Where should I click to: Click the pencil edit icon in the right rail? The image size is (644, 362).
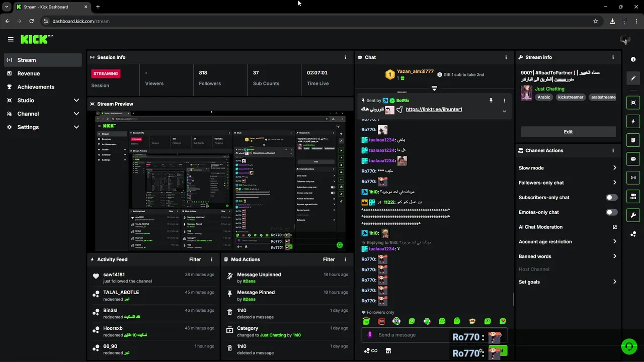633,78
